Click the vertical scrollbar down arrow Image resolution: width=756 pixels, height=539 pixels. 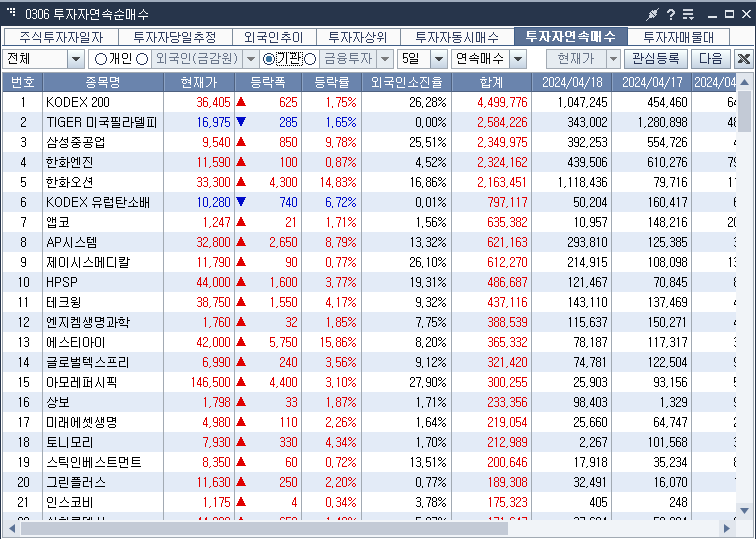click(x=744, y=510)
